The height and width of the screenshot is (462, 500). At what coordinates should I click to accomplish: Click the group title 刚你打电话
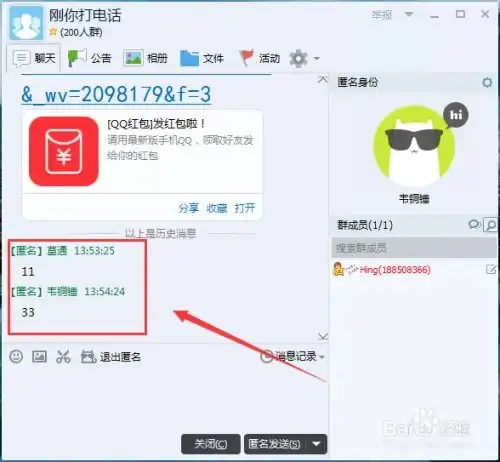coord(85,15)
